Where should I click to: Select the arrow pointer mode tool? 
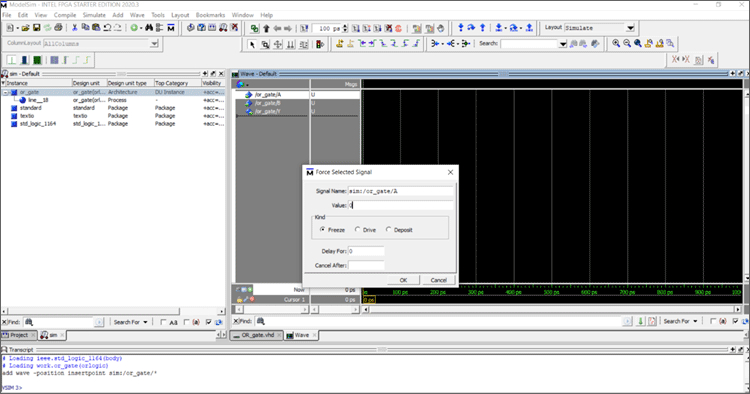tap(252, 44)
